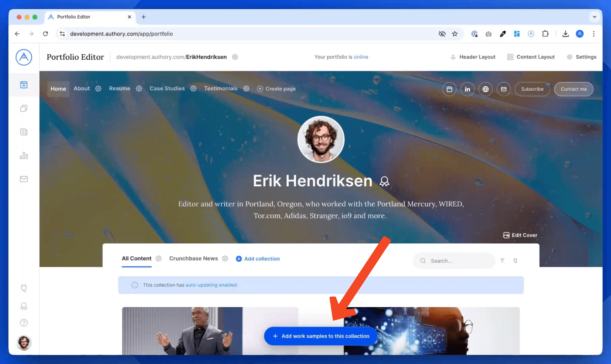Select the Testimonials page tab
Screen dimensions: 611x364
coord(221,88)
